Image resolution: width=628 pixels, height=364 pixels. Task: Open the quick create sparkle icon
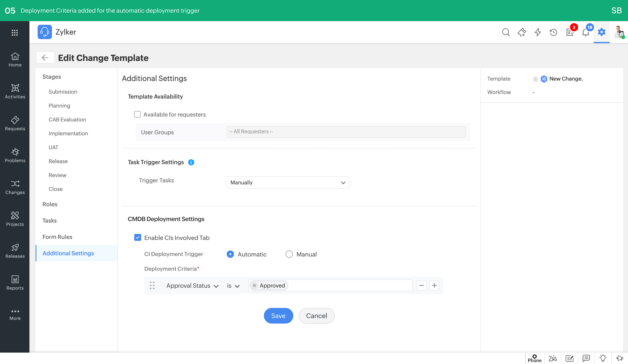(522, 32)
